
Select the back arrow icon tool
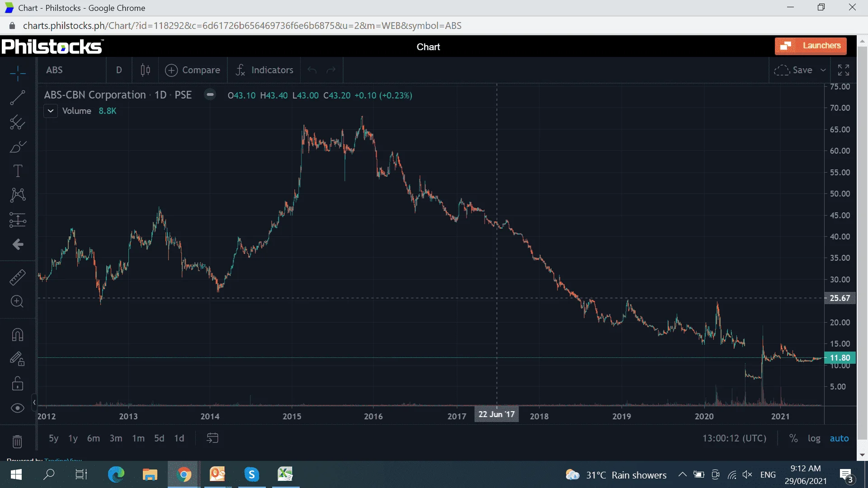(18, 244)
